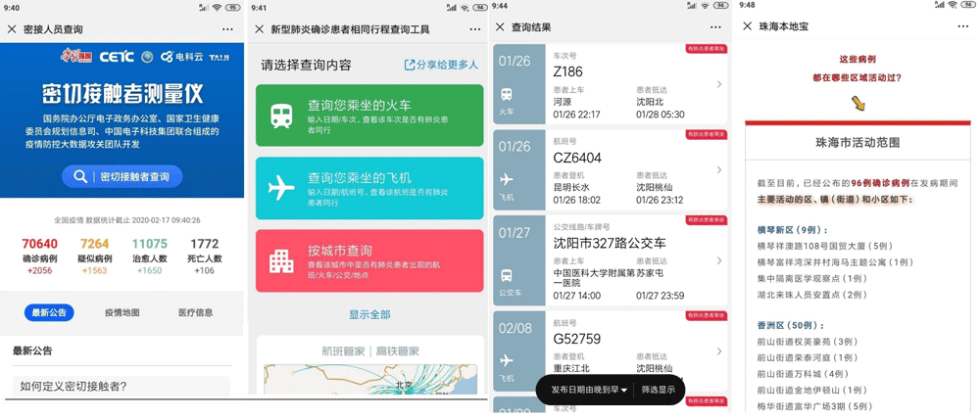Image resolution: width=980 pixels, height=419 pixels.
Task: Click the building icon on 按城市查询 card
Action: (x=281, y=261)
